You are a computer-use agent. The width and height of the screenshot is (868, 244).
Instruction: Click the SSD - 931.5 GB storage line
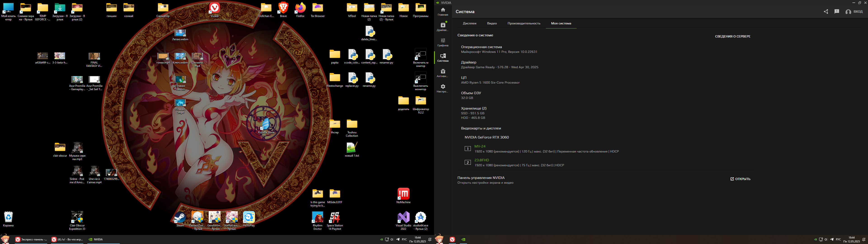(x=472, y=113)
